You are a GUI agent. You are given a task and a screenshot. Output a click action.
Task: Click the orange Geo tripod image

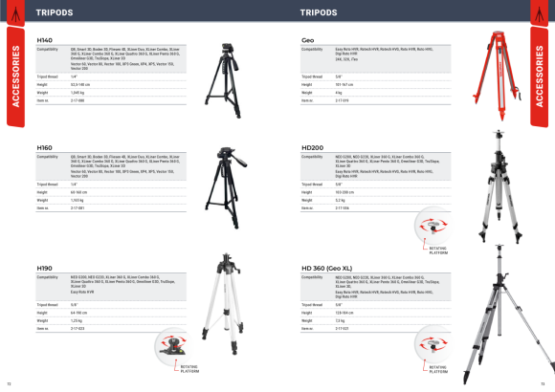(498, 76)
